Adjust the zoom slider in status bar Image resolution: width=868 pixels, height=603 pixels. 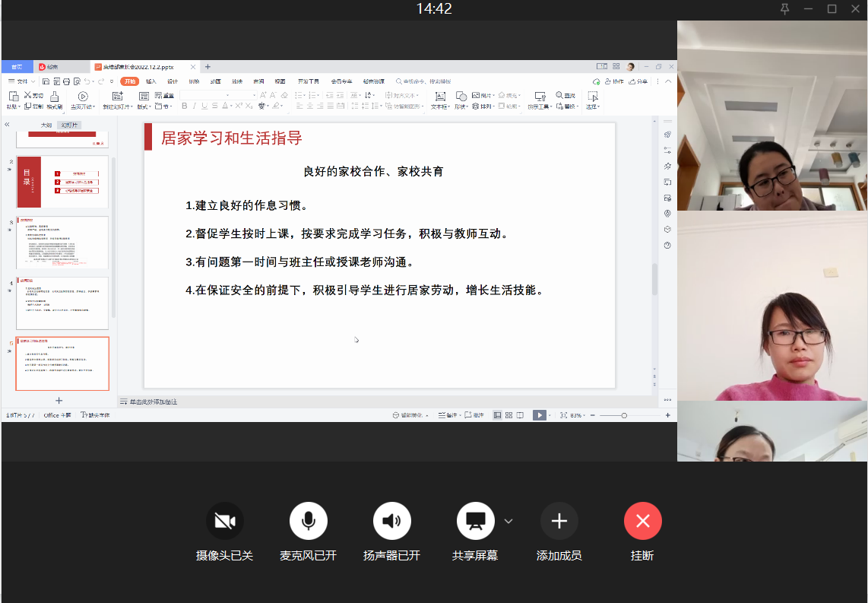[x=624, y=415]
